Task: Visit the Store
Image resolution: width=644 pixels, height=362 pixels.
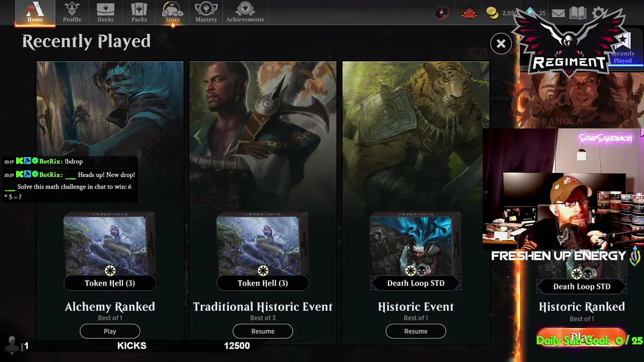Action: tap(173, 13)
